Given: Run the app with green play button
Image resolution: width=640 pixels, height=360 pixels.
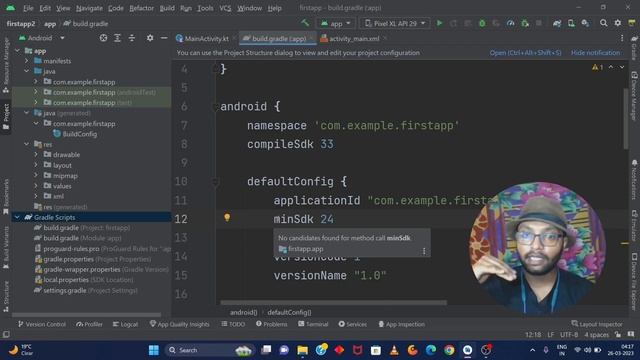Looking at the screenshot, I should tap(440, 23).
